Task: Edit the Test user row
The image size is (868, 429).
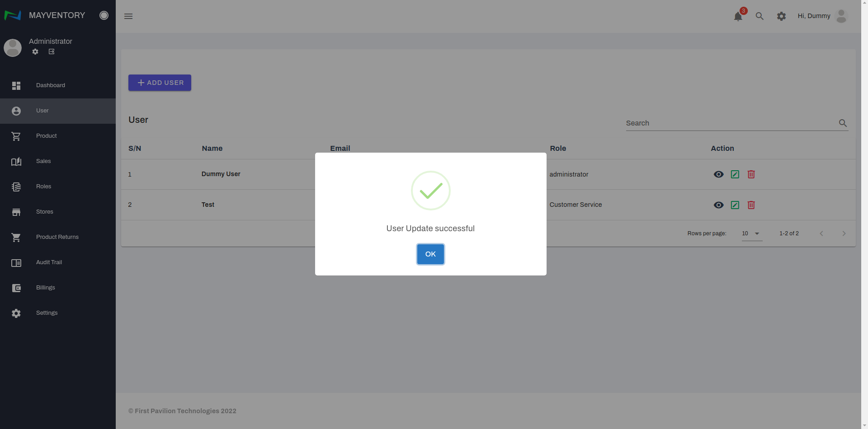Action: coord(735,205)
